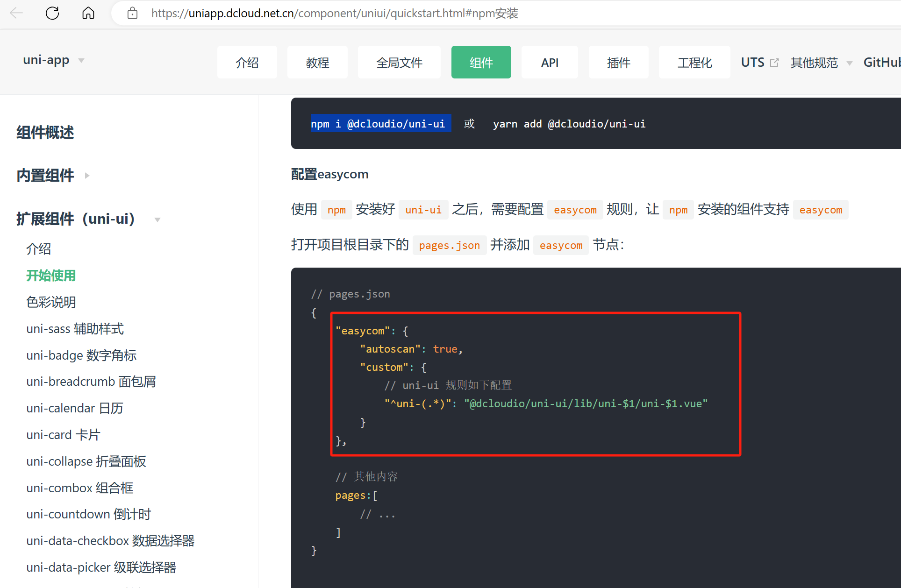Go to the browser home page icon

click(x=88, y=13)
